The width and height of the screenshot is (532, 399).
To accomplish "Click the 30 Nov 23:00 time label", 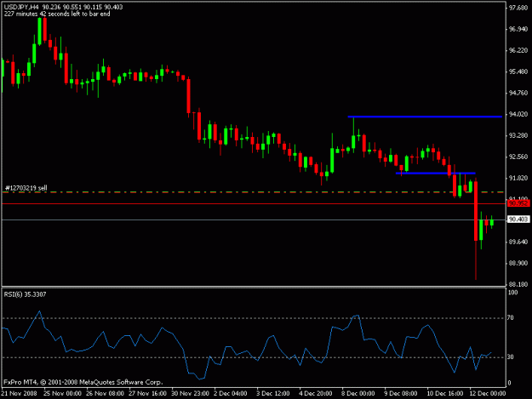I will (x=190, y=393).
